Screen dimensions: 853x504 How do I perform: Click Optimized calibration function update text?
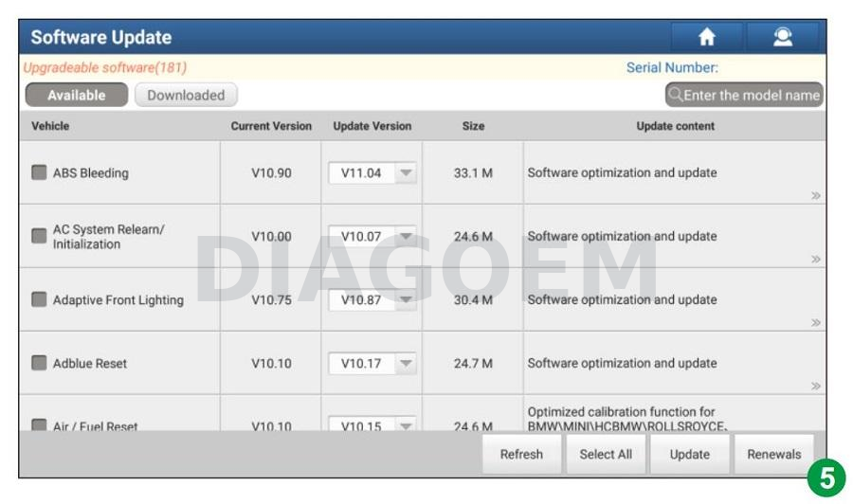tap(627, 419)
